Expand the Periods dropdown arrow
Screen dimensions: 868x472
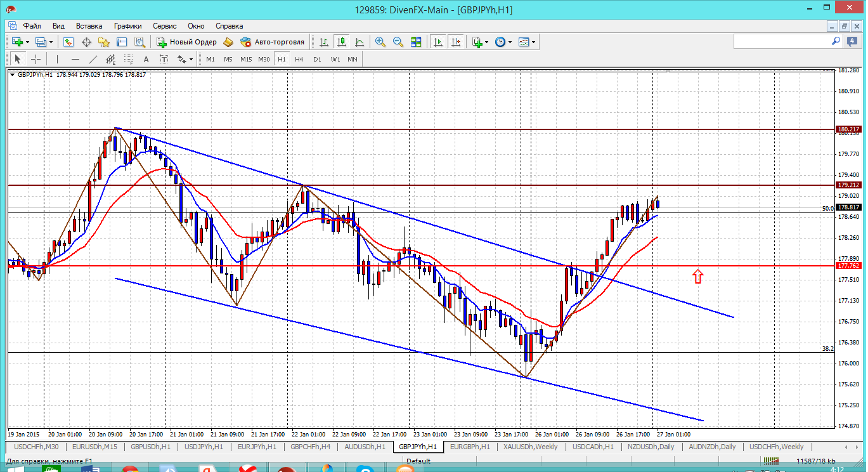tap(510, 42)
